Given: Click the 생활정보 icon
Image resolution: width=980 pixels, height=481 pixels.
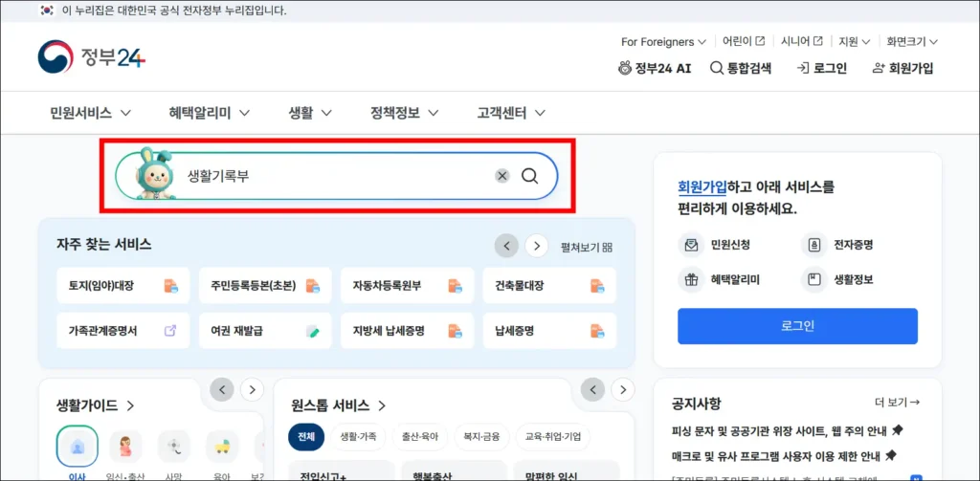Looking at the screenshot, I should pyautogui.click(x=813, y=280).
